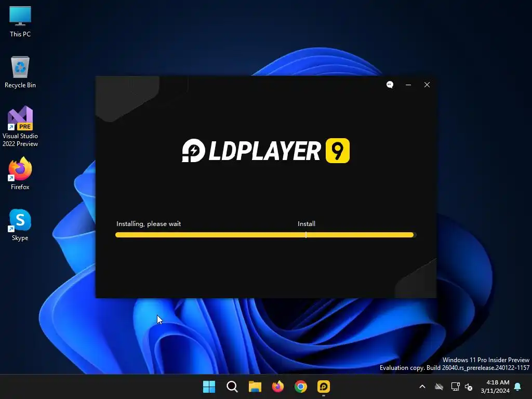Image resolution: width=532 pixels, height=399 pixels.
Task: Open Firefox from the taskbar
Action: pyautogui.click(x=278, y=387)
